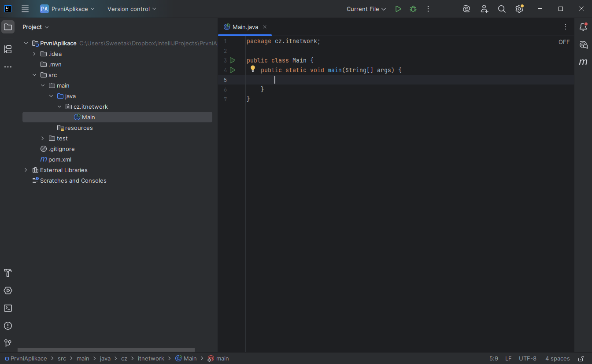Click itnetwork in the breadcrumb bar
This screenshot has height=364, width=592.
(x=151, y=359)
